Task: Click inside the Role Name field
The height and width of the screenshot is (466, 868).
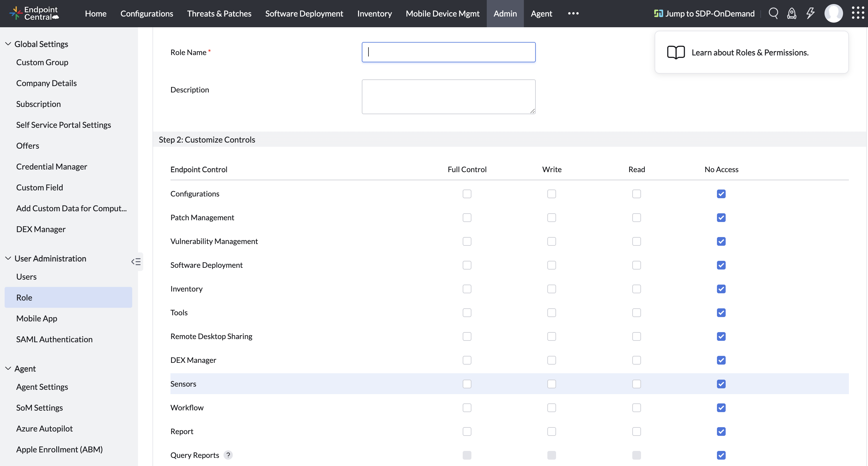Action: point(448,52)
